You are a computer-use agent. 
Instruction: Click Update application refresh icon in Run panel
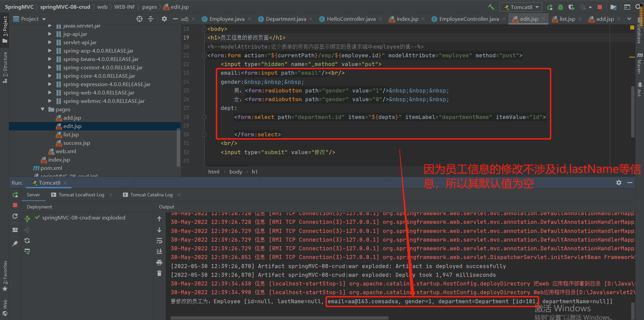tap(15, 216)
